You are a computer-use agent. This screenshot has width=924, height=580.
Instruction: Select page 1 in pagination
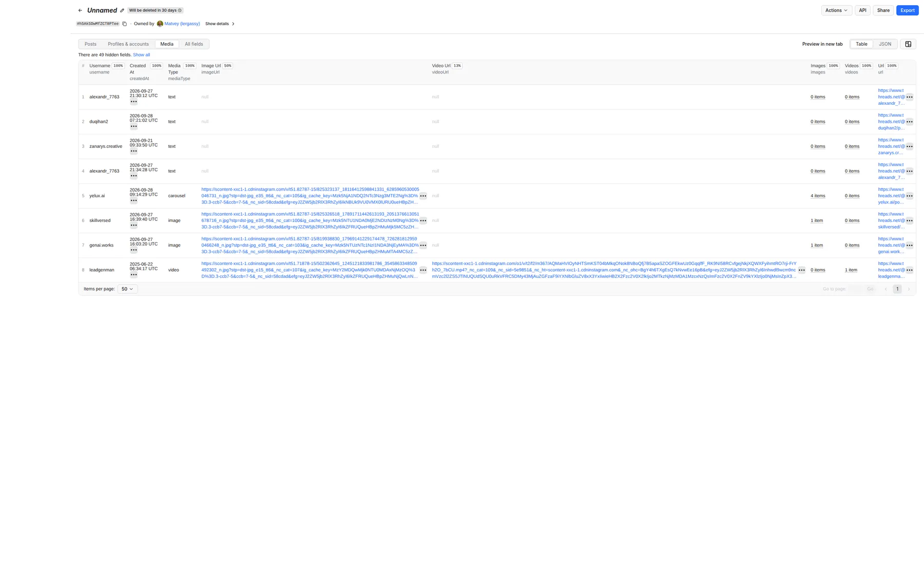click(897, 289)
